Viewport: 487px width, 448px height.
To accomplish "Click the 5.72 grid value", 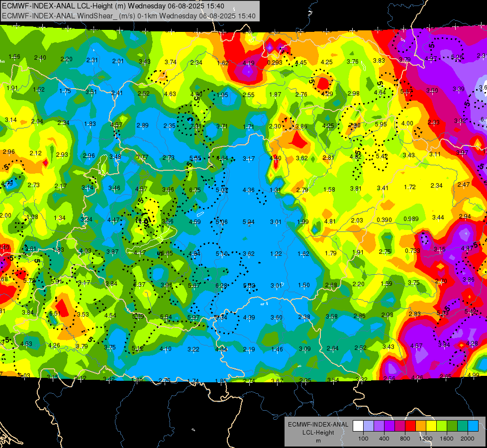I will pyautogui.click(x=29, y=280).
